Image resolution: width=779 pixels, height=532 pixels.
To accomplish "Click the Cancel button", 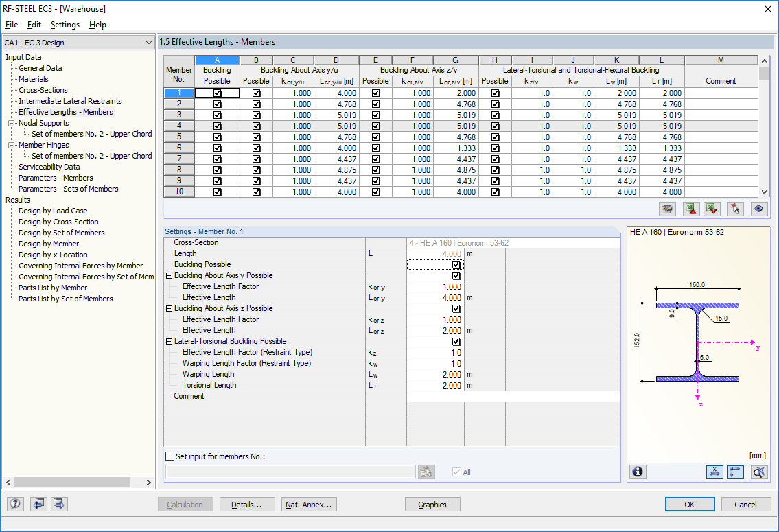I will coord(746,504).
